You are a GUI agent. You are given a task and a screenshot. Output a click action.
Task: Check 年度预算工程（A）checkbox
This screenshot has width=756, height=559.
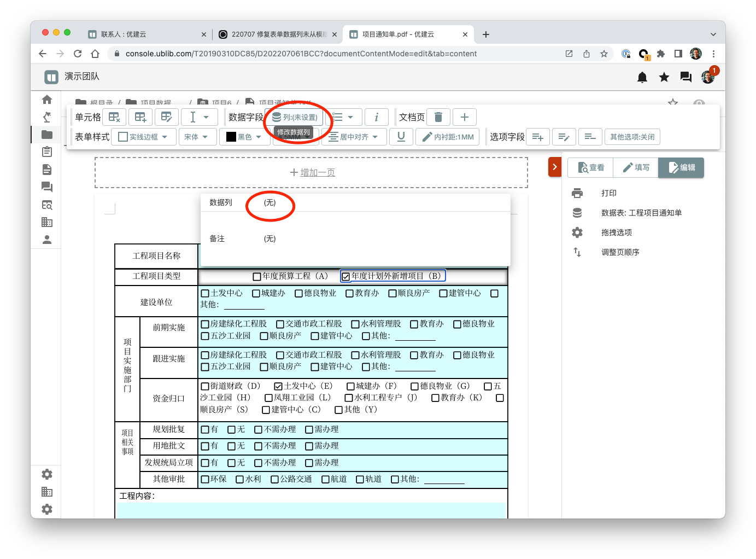[x=257, y=277]
